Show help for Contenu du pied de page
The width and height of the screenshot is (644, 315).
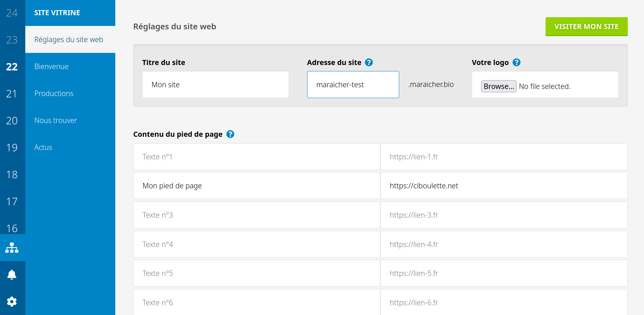click(x=230, y=134)
